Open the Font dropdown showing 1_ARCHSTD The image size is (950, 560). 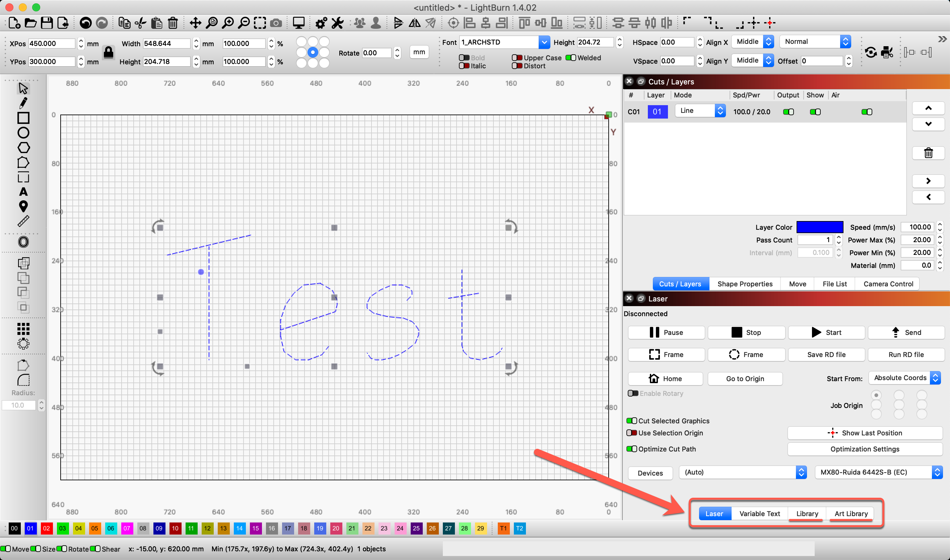tap(504, 42)
